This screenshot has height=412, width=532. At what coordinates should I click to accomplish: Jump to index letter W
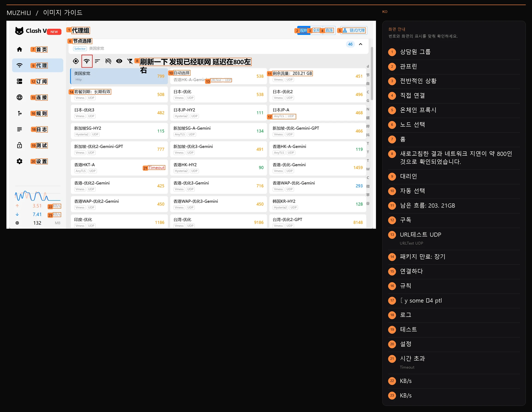(368, 169)
